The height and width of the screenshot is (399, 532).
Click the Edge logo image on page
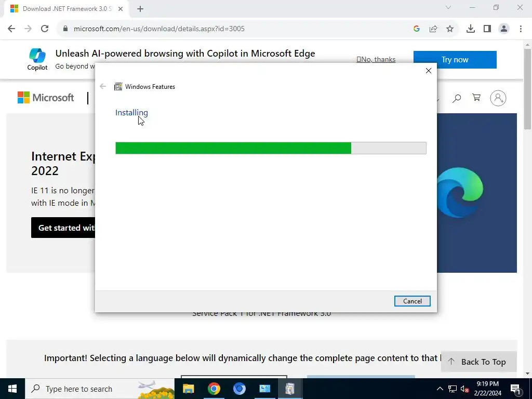point(460,192)
